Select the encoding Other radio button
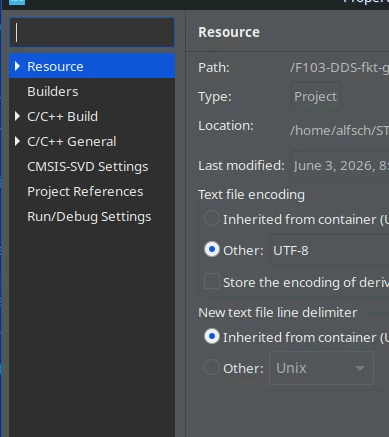 (212, 250)
